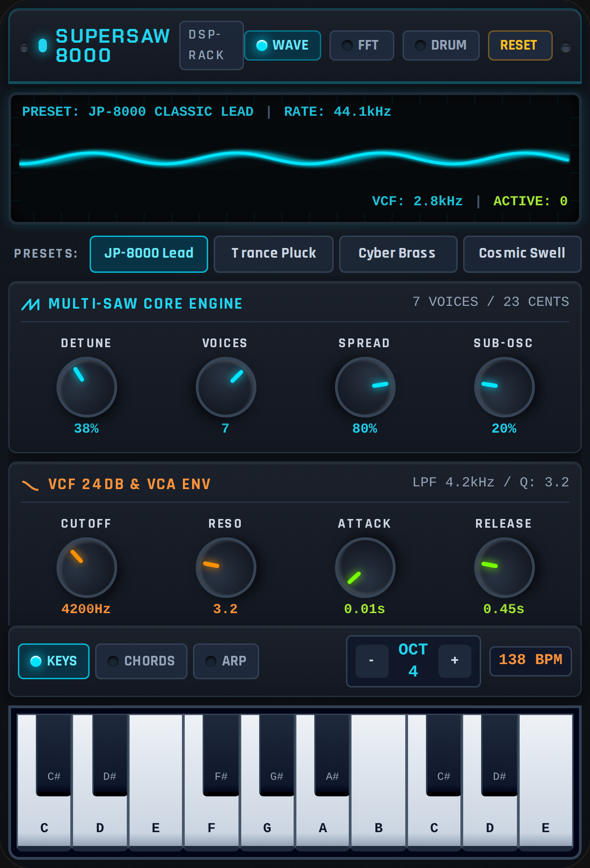Play the black G# key
Screen dimensions: 590x868
pyautogui.click(x=277, y=755)
